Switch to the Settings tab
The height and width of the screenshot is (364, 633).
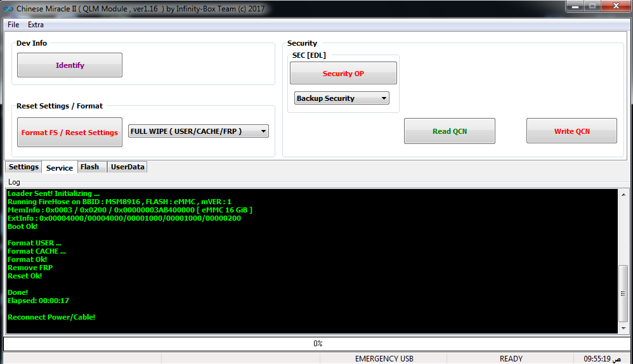click(x=23, y=167)
